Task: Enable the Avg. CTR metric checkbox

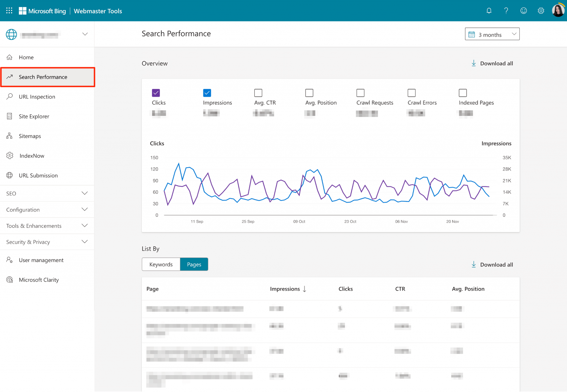Action: pyautogui.click(x=258, y=93)
